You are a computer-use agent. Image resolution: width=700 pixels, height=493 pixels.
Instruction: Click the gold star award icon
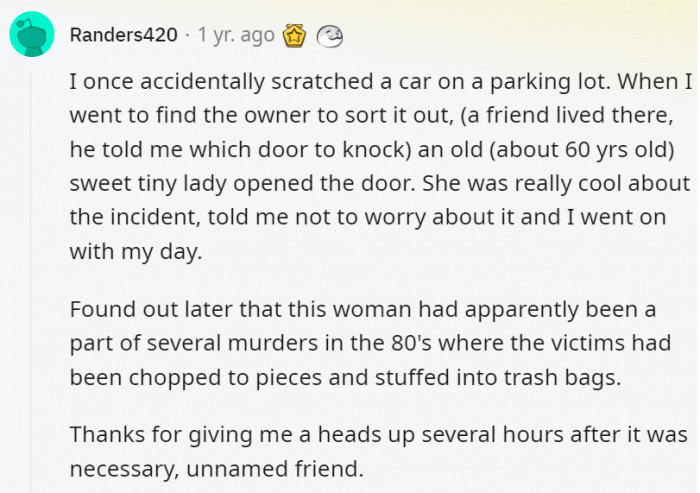[x=294, y=36]
